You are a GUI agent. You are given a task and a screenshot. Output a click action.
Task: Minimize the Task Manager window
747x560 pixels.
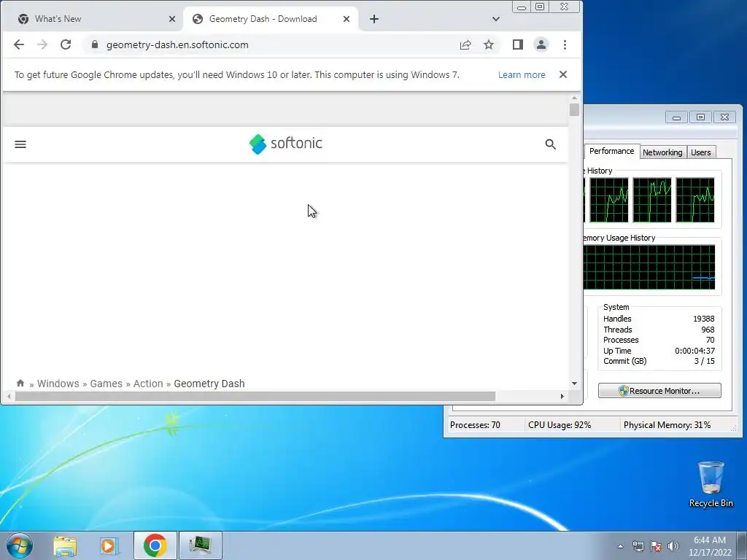[x=676, y=117]
